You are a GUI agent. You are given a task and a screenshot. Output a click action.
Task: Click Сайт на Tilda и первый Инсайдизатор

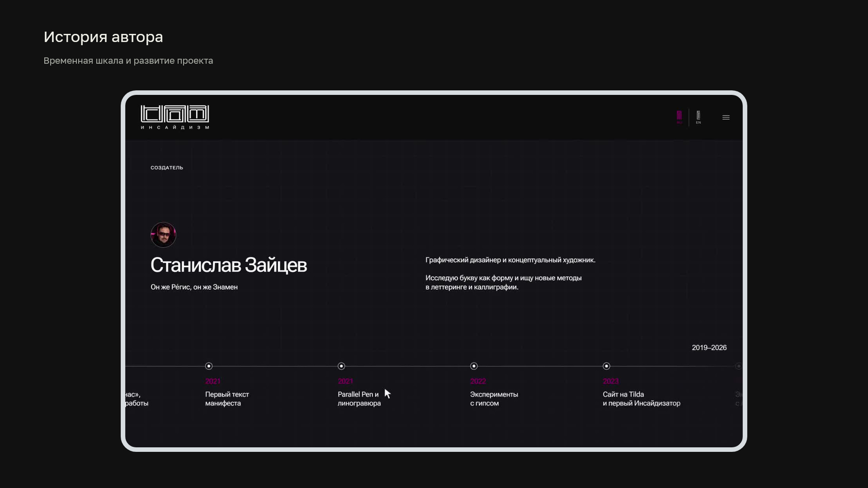pos(641,399)
